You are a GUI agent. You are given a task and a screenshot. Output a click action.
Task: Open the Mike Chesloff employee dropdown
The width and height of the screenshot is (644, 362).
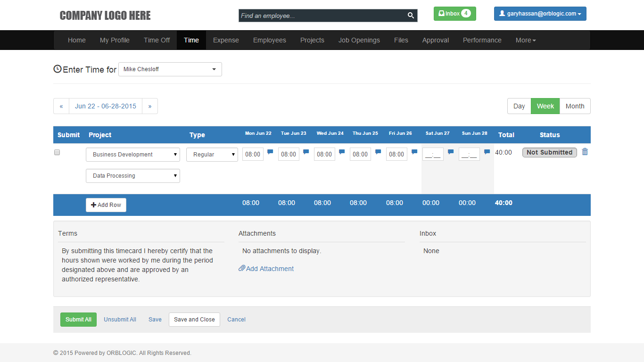170,69
